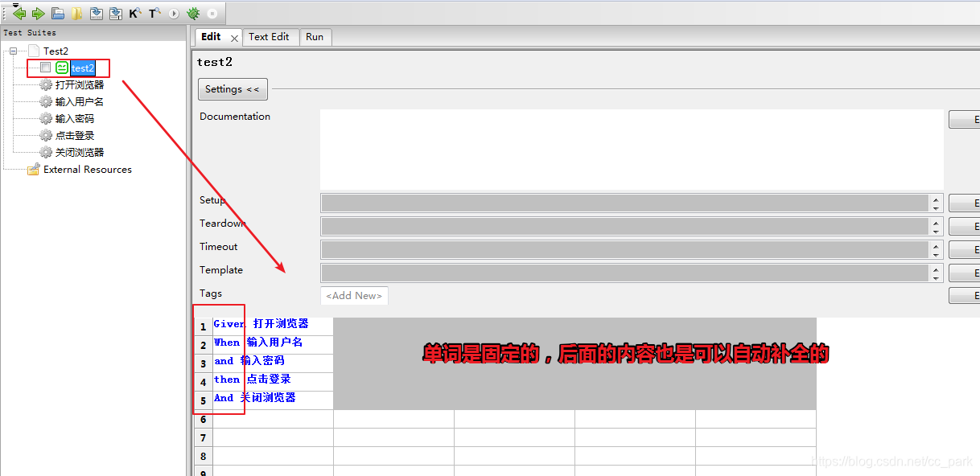
Task: Collapse settings with the Settings << button
Action: (233, 89)
